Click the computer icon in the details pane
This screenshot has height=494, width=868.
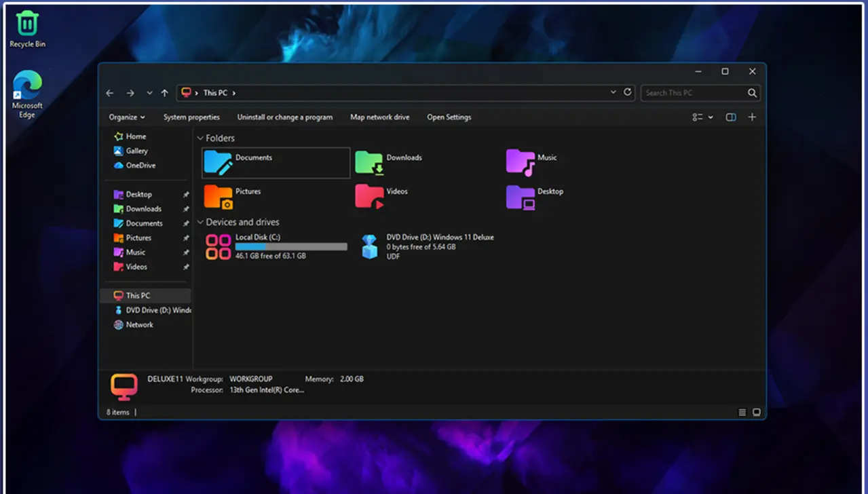click(124, 386)
